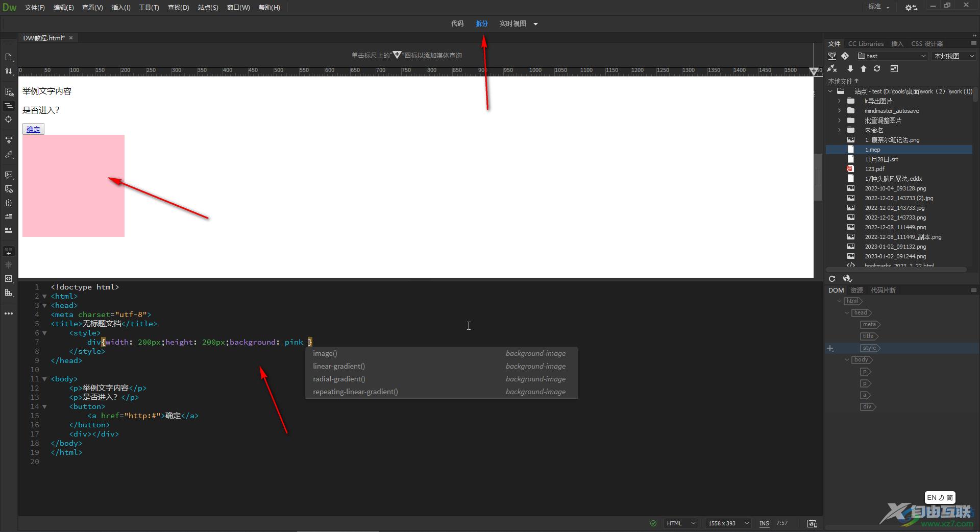Click the Expand All code icon

[x=9, y=140]
